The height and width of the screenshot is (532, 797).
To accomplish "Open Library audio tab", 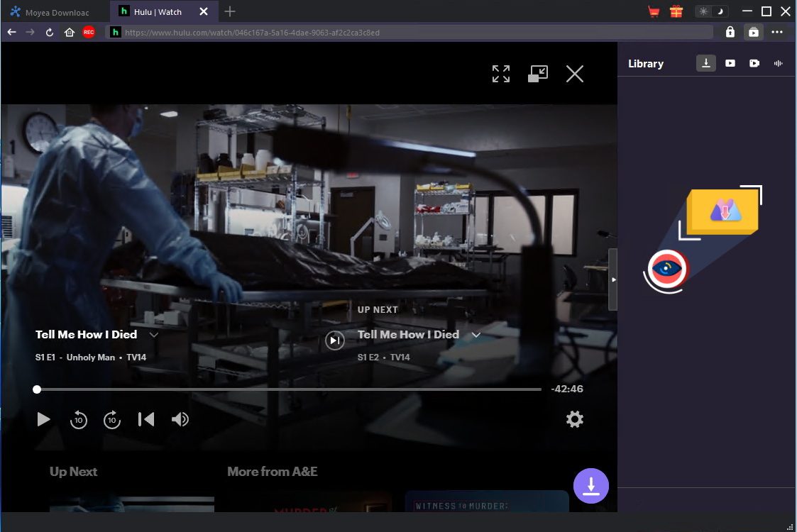I will [x=779, y=64].
